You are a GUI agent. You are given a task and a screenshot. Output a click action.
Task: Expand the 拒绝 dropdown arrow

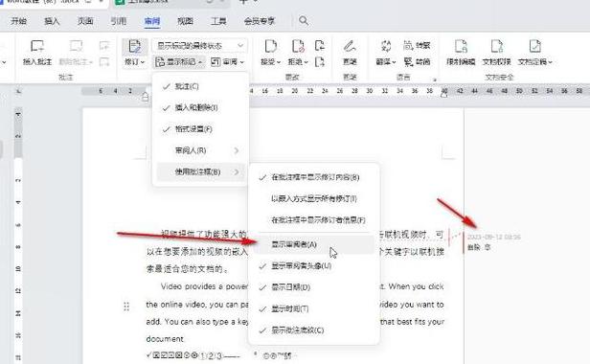point(306,62)
